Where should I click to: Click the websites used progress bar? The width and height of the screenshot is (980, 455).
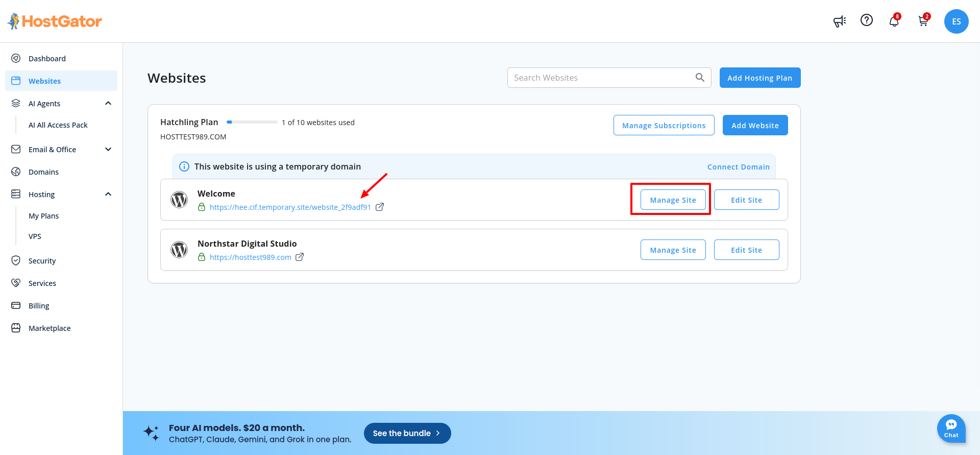[252, 122]
